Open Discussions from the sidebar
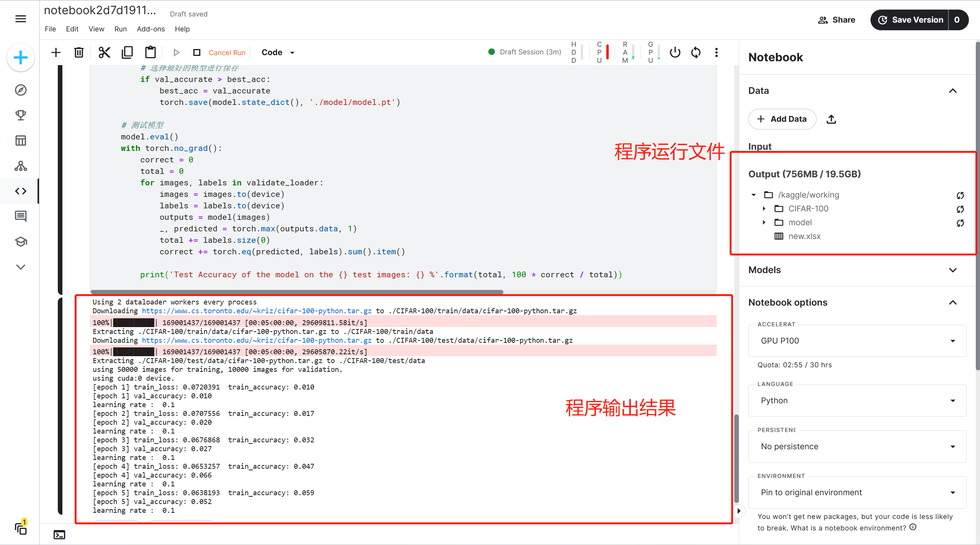 (x=21, y=216)
